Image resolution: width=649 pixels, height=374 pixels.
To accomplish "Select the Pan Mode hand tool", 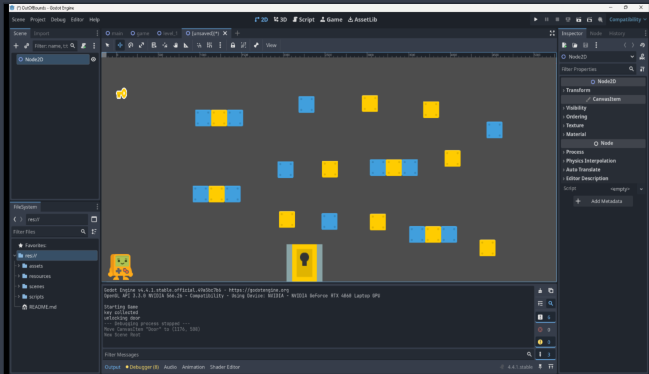I will pos(175,45).
